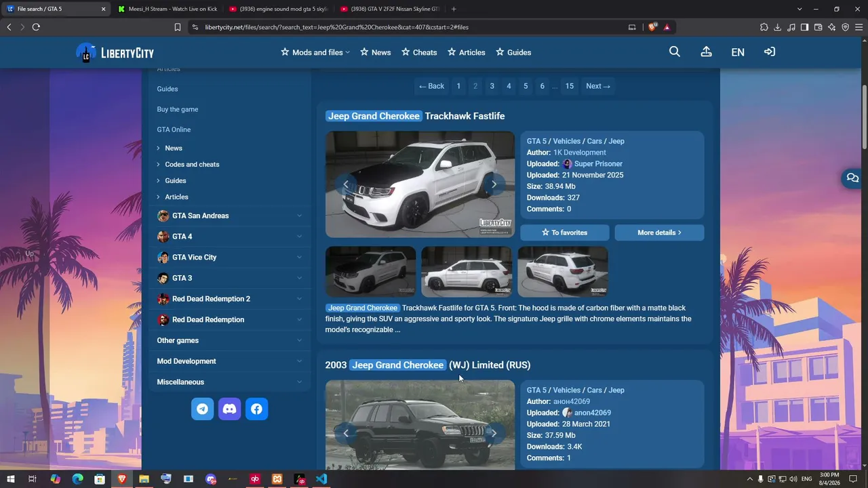Open the News item in top navigation

coord(375,52)
